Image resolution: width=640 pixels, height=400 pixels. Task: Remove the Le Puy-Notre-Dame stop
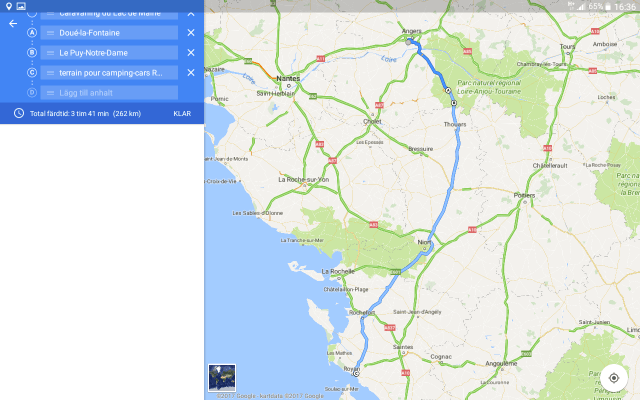pos(190,53)
